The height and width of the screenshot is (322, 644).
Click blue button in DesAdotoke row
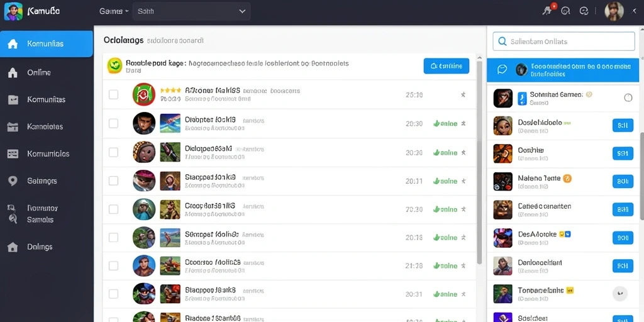pos(623,237)
